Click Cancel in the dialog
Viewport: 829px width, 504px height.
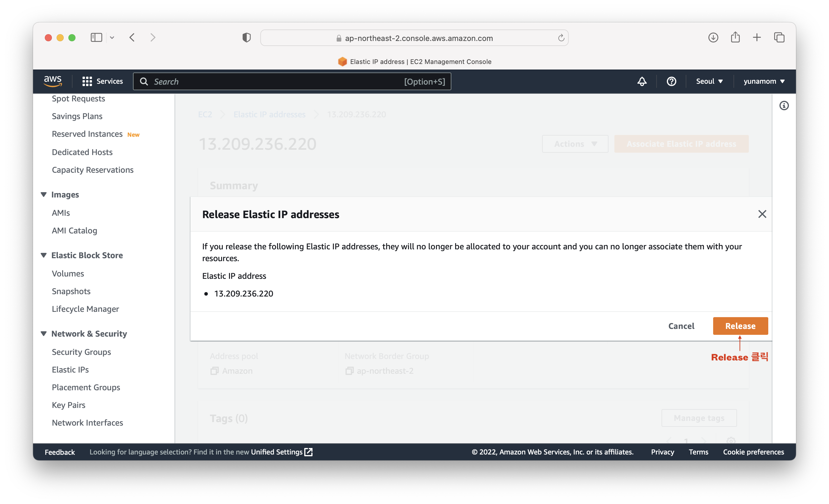click(x=681, y=326)
